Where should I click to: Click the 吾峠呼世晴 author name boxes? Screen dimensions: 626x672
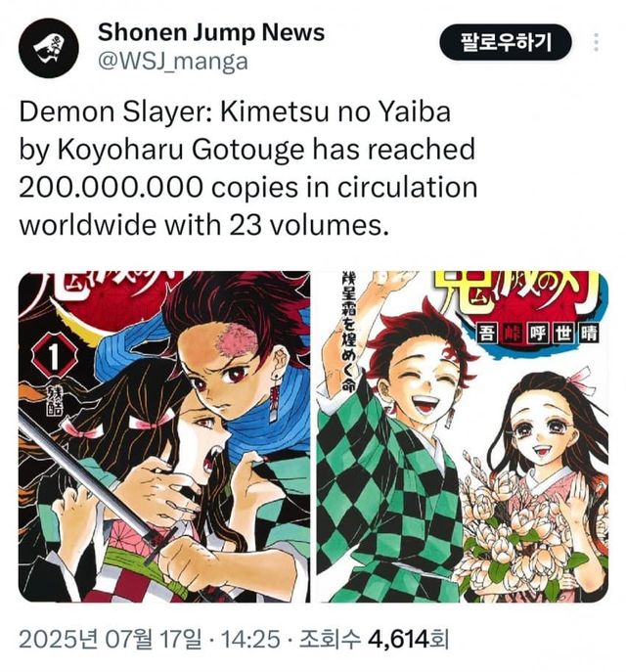[539, 334]
